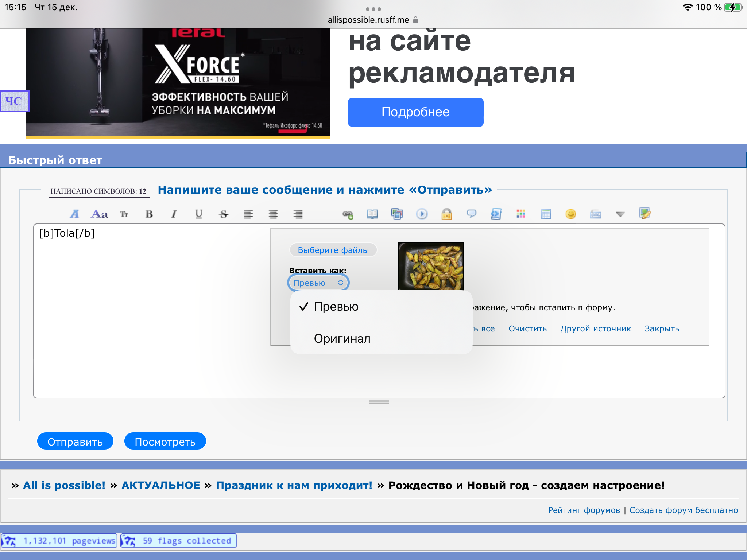
Task: Insert a hyperlink with the chain icon
Action: coord(348,214)
